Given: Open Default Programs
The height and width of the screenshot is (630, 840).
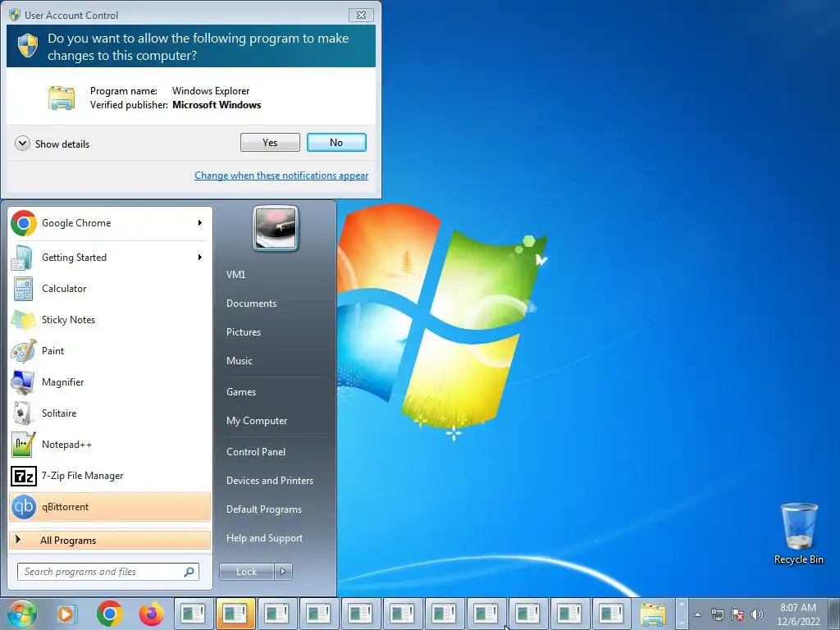Looking at the screenshot, I should (x=264, y=509).
